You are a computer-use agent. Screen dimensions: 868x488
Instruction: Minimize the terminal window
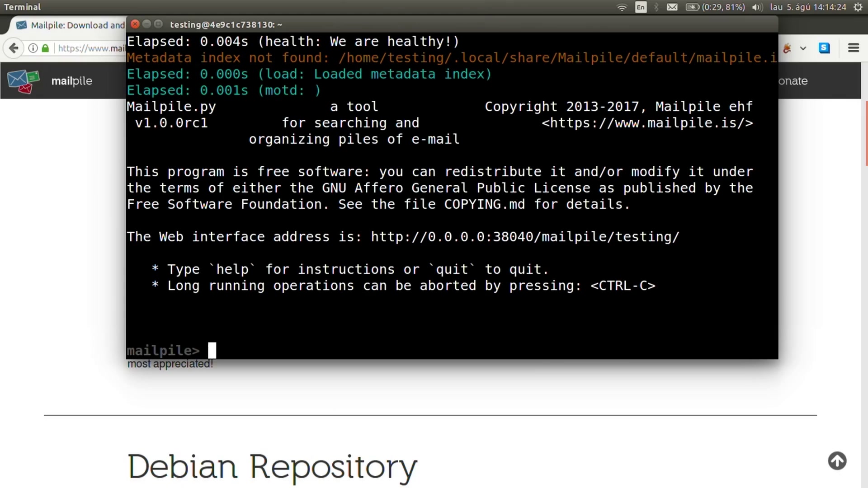pyautogui.click(x=146, y=24)
